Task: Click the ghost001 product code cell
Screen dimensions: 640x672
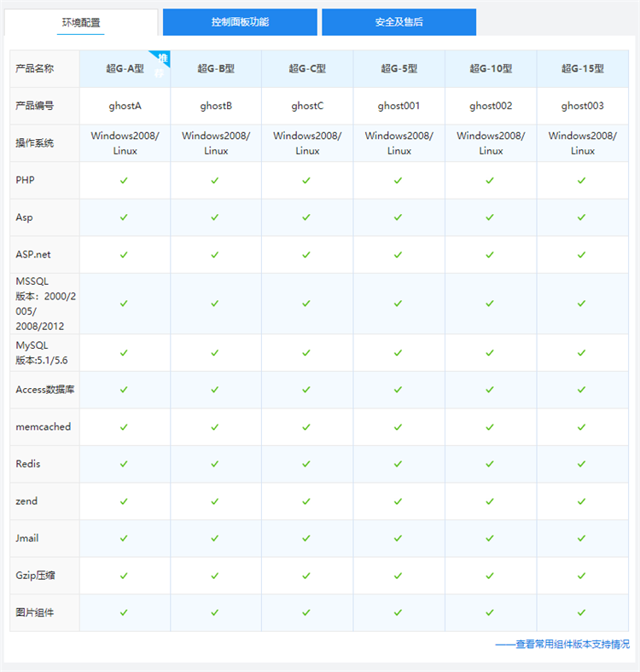Action: pyautogui.click(x=399, y=106)
